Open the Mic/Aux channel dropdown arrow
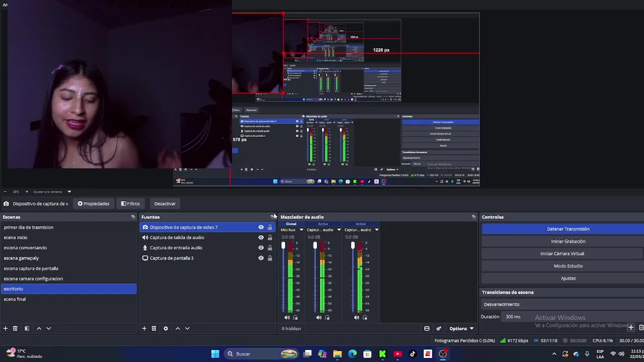 301,230
